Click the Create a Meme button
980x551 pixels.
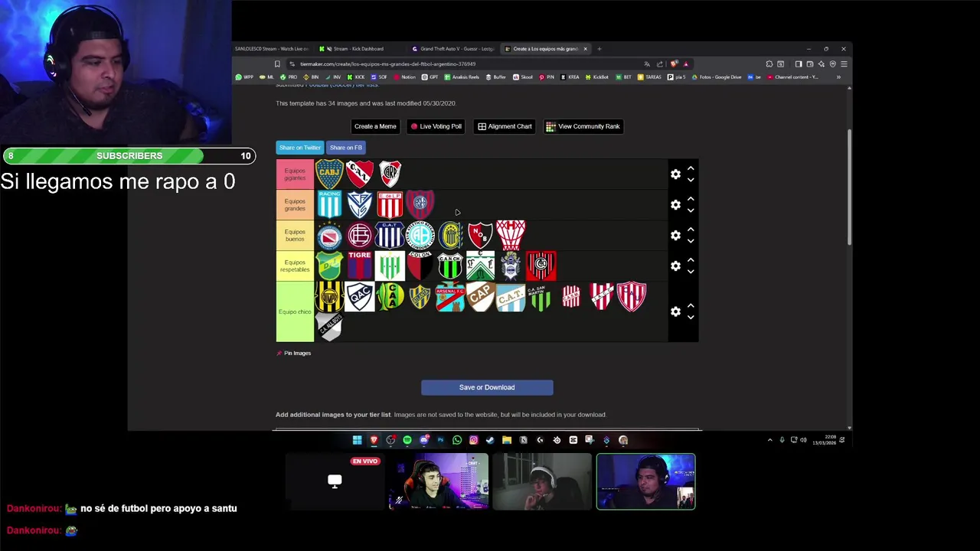tap(375, 126)
